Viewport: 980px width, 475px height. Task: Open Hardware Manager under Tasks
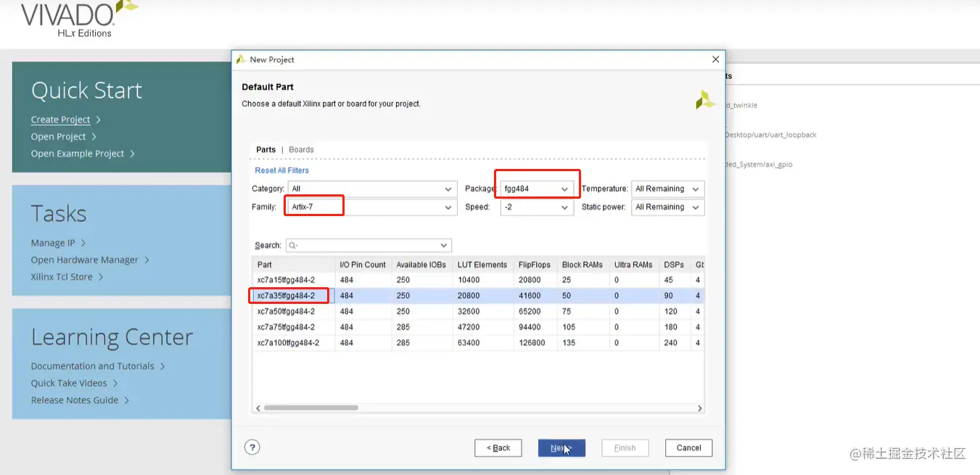click(x=84, y=260)
